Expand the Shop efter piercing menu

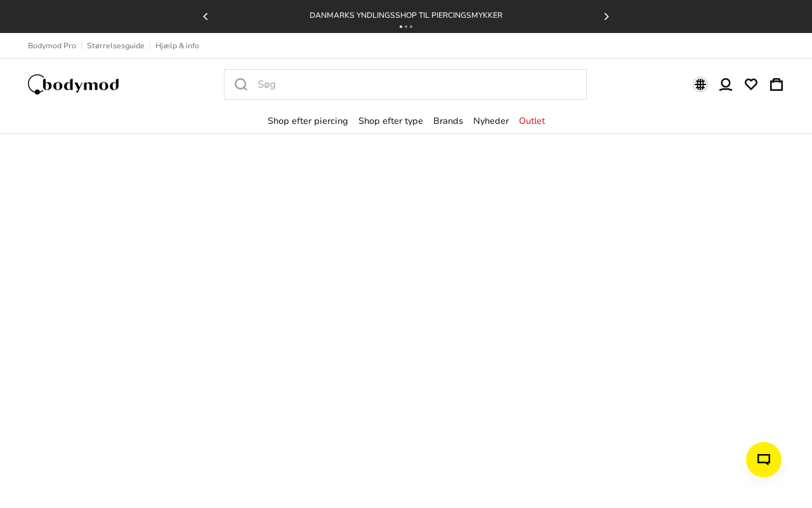(308, 121)
